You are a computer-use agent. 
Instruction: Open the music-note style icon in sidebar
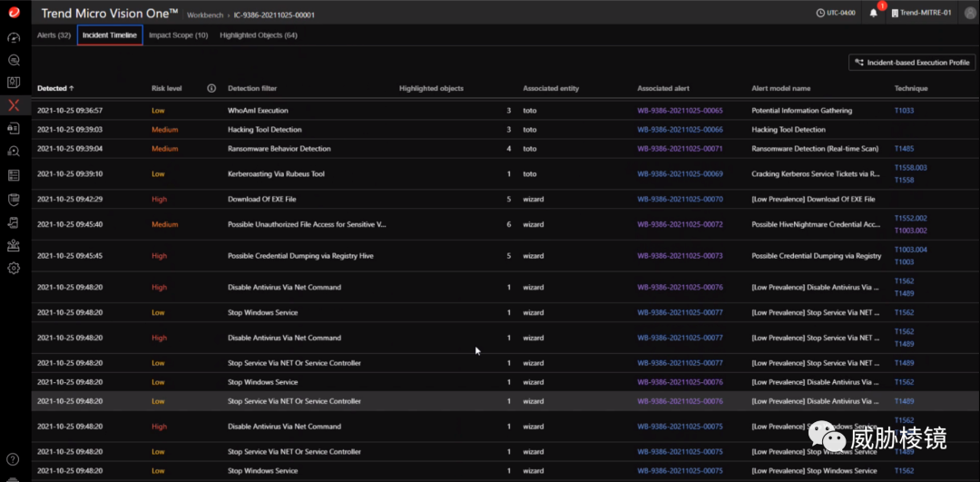14,221
